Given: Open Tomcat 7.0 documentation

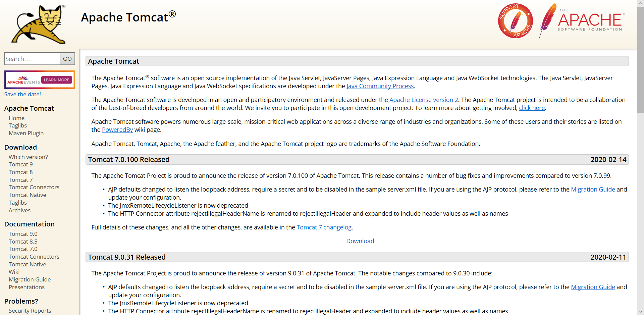Looking at the screenshot, I should (23, 249).
